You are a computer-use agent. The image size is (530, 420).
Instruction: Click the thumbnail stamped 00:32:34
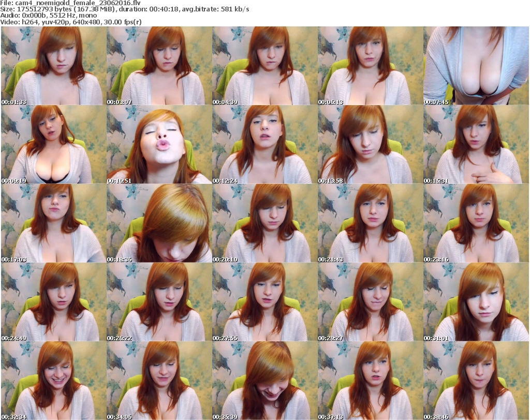click(x=53, y=381)
